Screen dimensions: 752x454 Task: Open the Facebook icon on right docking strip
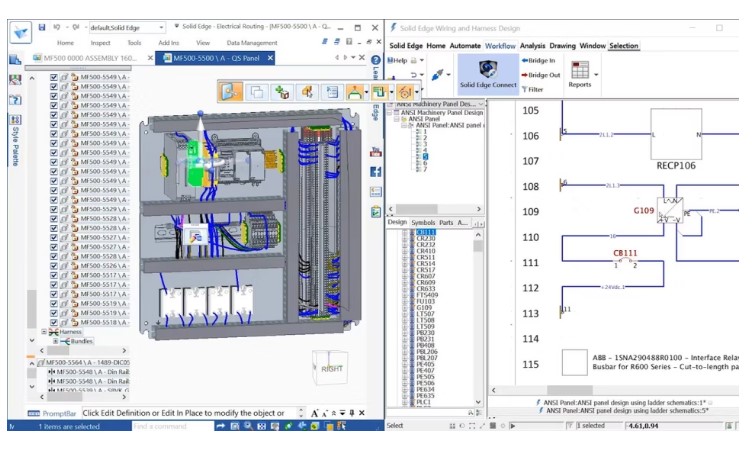pos(376,172)
